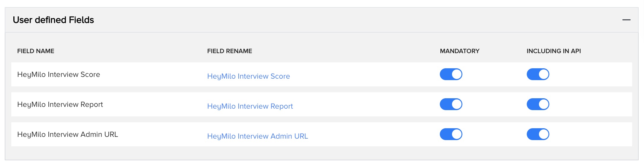This screenshot has width=644, height=168.
Task: Click the empty gray area below the Admin URL row
Action: pos(322,153)
